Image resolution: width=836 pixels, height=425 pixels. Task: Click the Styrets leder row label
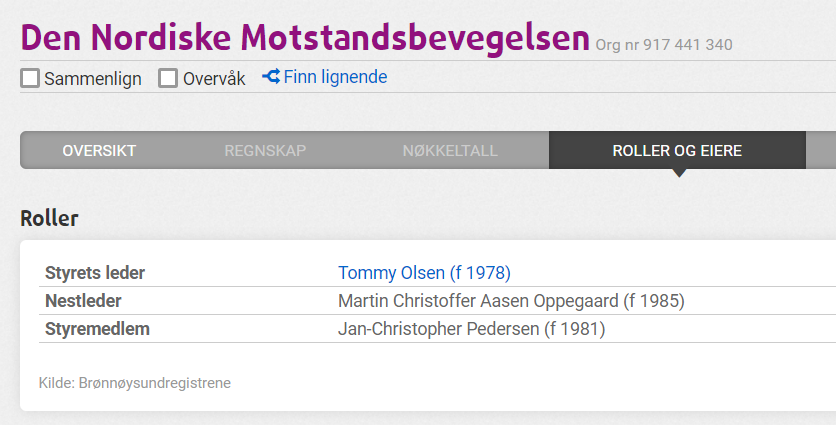(95, 273)
